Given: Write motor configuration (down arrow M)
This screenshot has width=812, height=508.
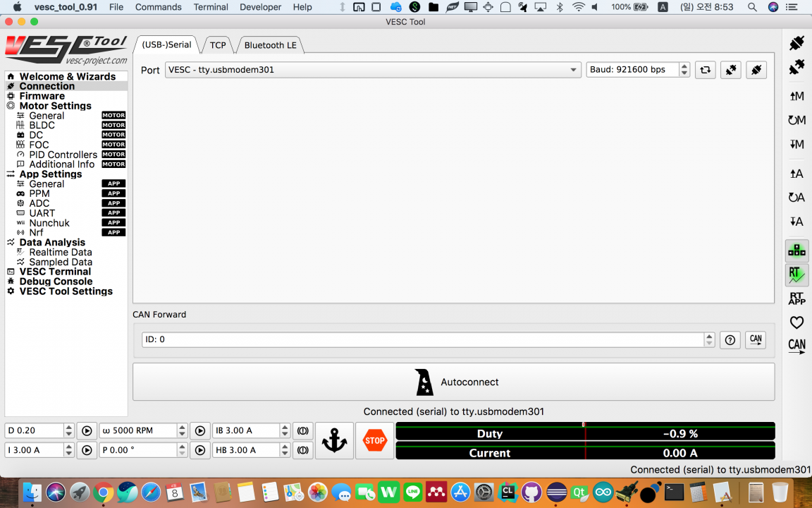Looking at the screenshot, I should point(796,144).
